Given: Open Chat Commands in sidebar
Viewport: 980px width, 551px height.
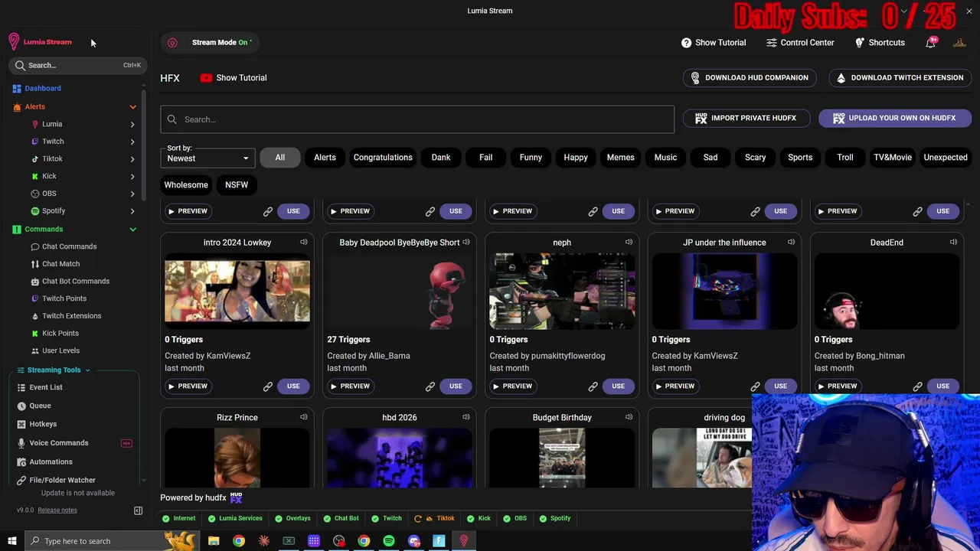Looking at the screenshot, I should pos(69,246).
